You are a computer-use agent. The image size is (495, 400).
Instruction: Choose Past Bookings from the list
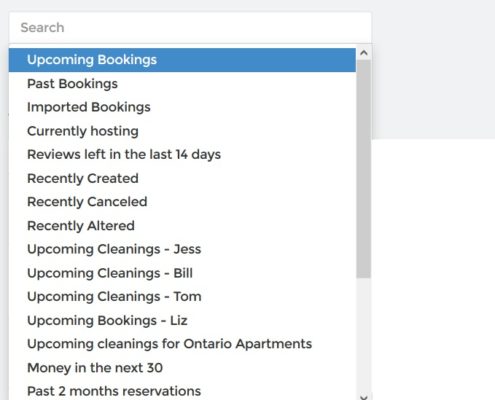[x=182, y=84]
